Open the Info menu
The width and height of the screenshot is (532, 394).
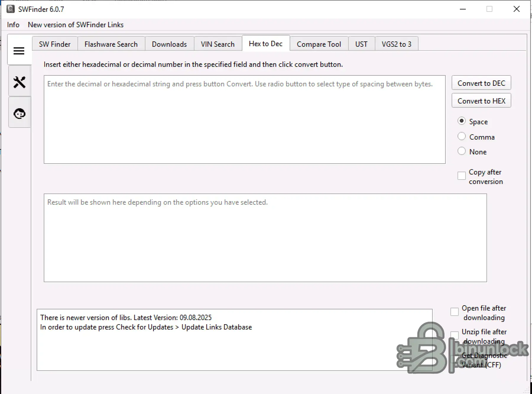click(13, 25)
